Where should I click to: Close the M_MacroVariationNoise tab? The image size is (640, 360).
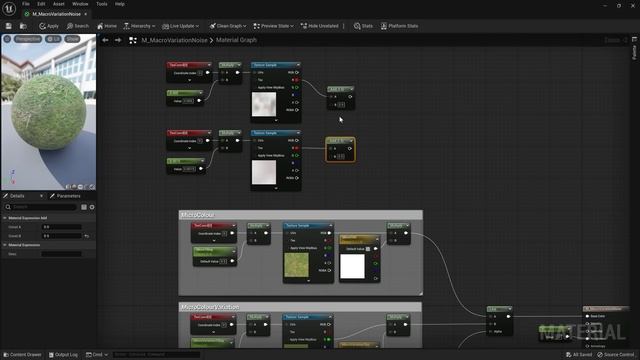point(86,14)
